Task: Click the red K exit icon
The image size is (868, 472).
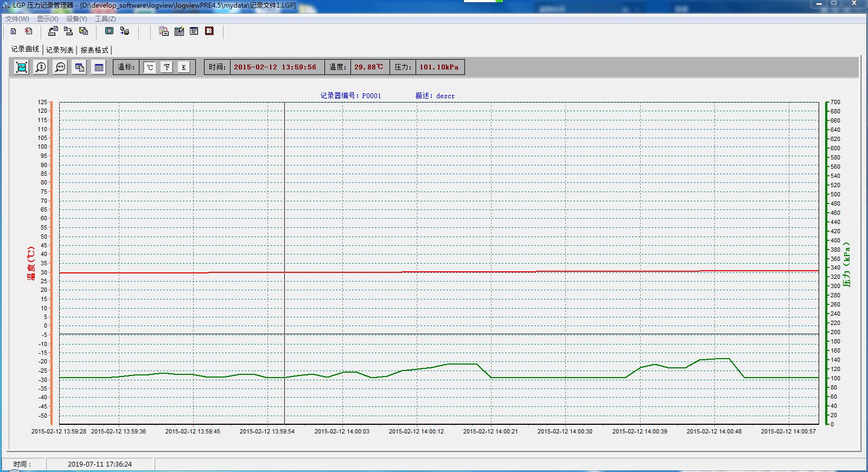Action: point(209,31)
